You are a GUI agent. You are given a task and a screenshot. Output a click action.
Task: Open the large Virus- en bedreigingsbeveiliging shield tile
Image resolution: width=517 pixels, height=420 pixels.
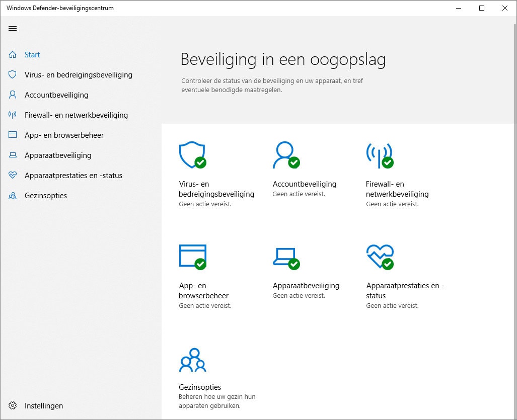[192, 154]
